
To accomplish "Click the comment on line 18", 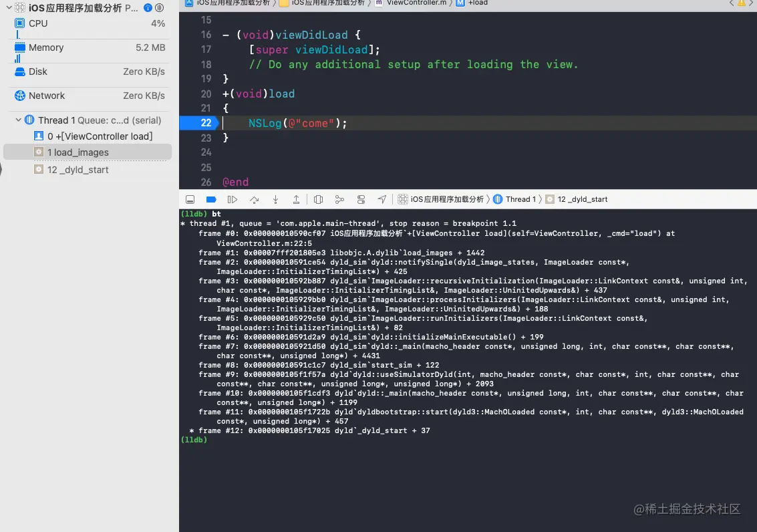I will click(x=414, y=64).
